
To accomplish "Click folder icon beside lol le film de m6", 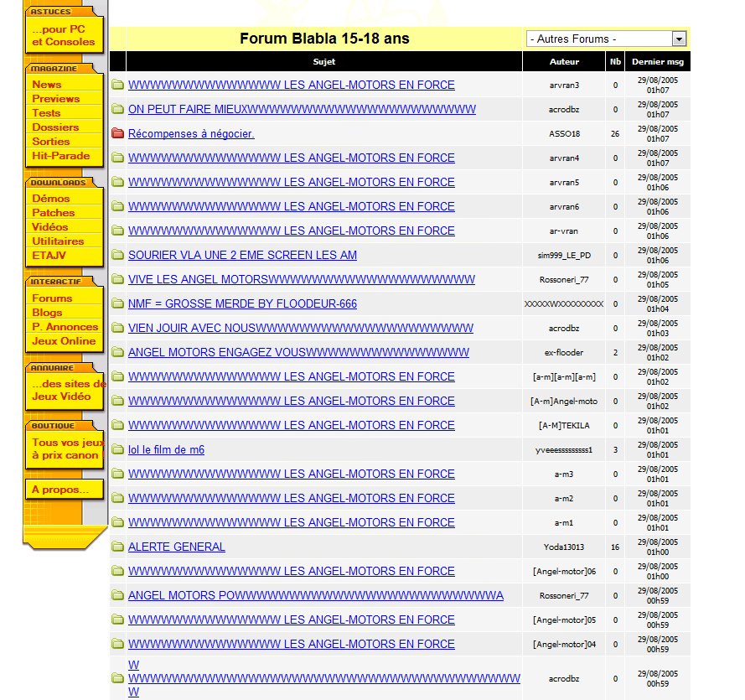I will point(117,449).
